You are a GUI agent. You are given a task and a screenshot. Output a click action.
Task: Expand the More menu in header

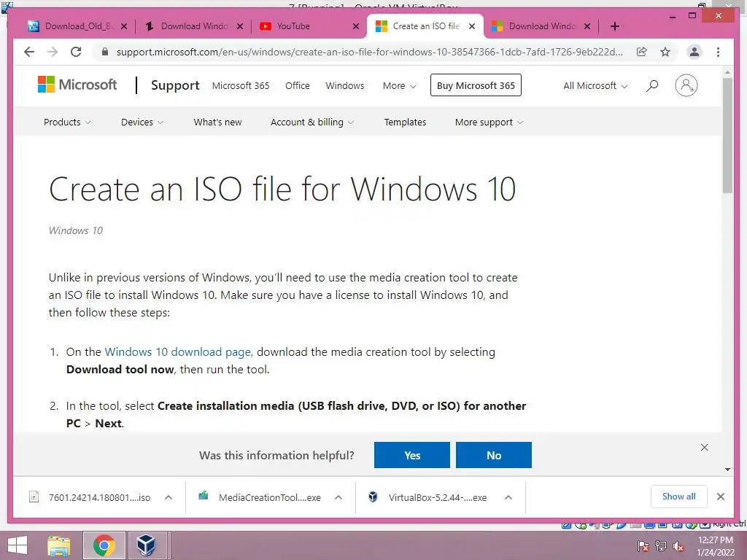point(399,86)
